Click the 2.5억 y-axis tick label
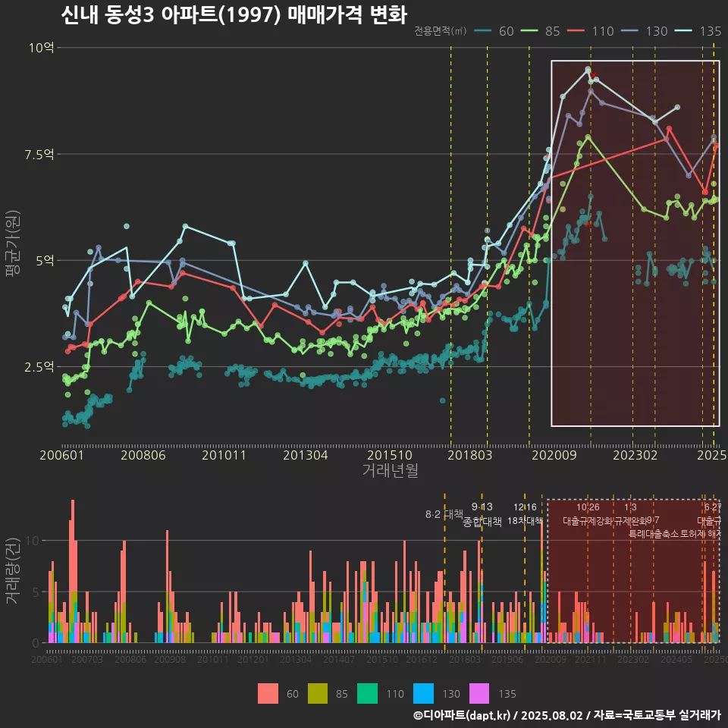This screenshot has width=728, height=728. coord(39,367)
